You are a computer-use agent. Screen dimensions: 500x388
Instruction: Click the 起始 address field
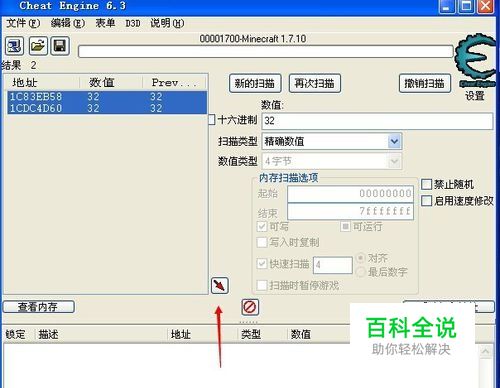tap(350, 194)
